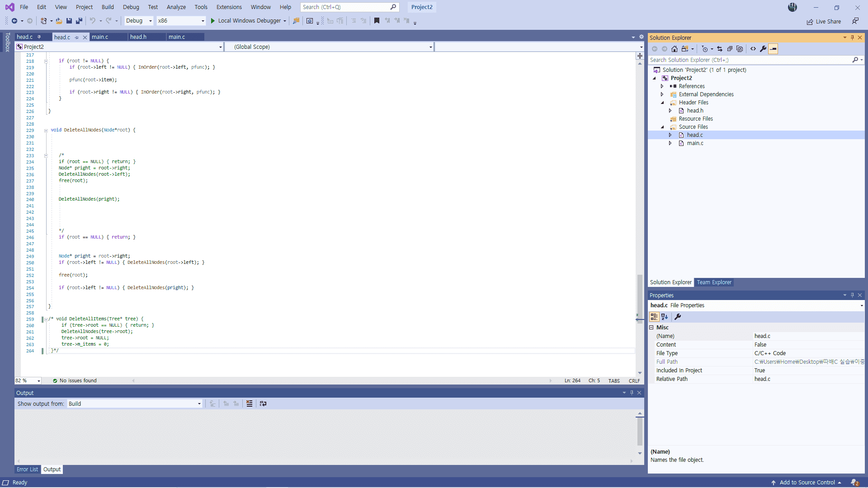Click the Home icon in Solution Explorer
Image resolution: width=868 pixels, height=488 pixels.
pyautogui.click(x=674, y=49)
